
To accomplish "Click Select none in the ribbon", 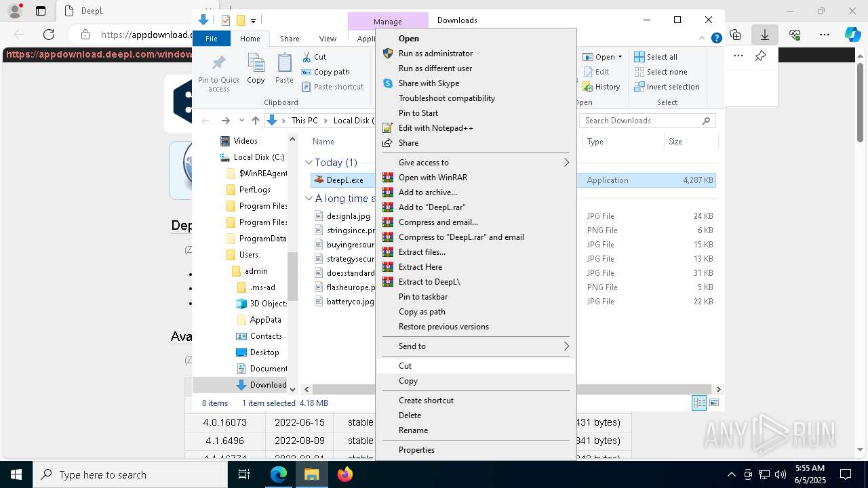I will point(660,72).
